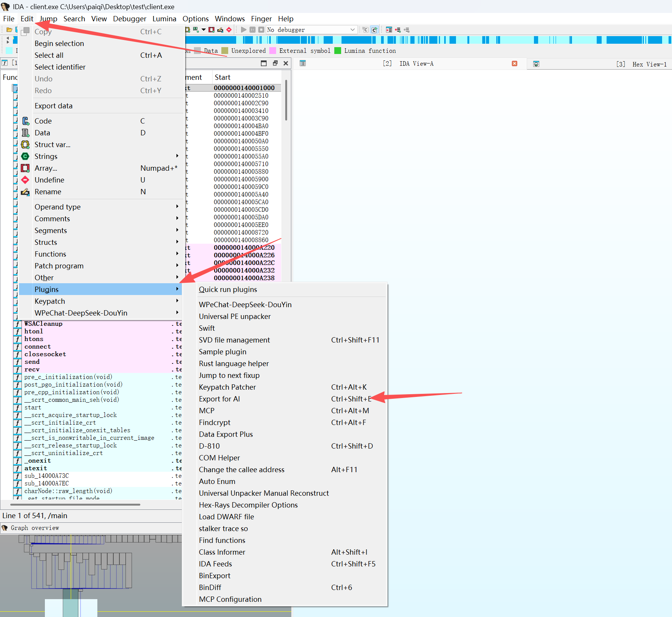The image size is (672, 617).
Task: Select the Rename menu item
Action: [x=102, y=192]
